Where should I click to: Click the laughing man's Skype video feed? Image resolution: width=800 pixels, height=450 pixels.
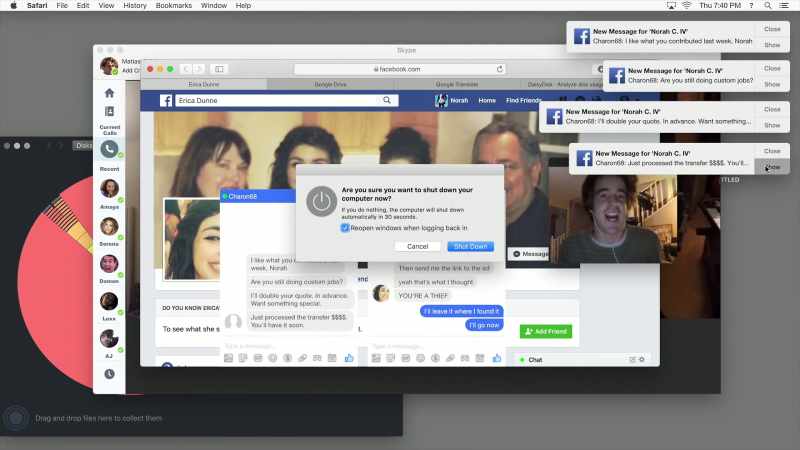tap(609, 220)
